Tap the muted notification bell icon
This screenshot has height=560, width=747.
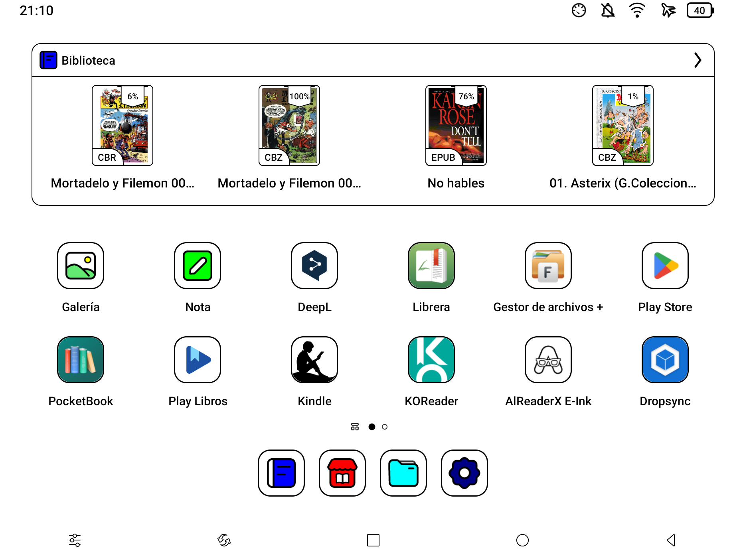[608, 10]
